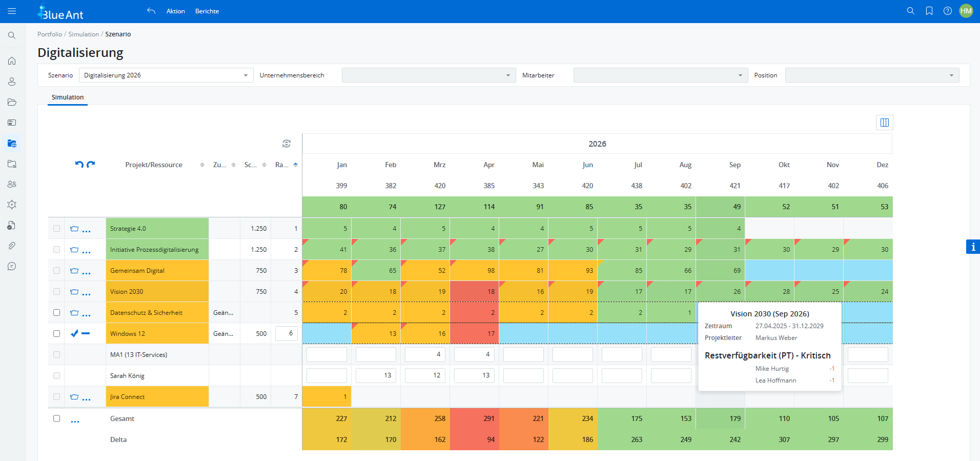The height and width of the screenshot is (461, 980).
Task: Tick the checkbox for Datenschutz & Sicherheit
Action: point(57,313)
